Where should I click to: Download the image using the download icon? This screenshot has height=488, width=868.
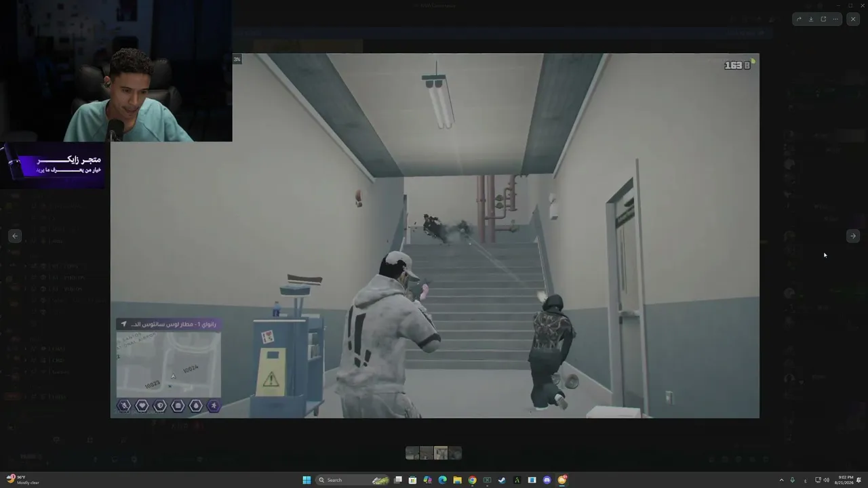811,19
